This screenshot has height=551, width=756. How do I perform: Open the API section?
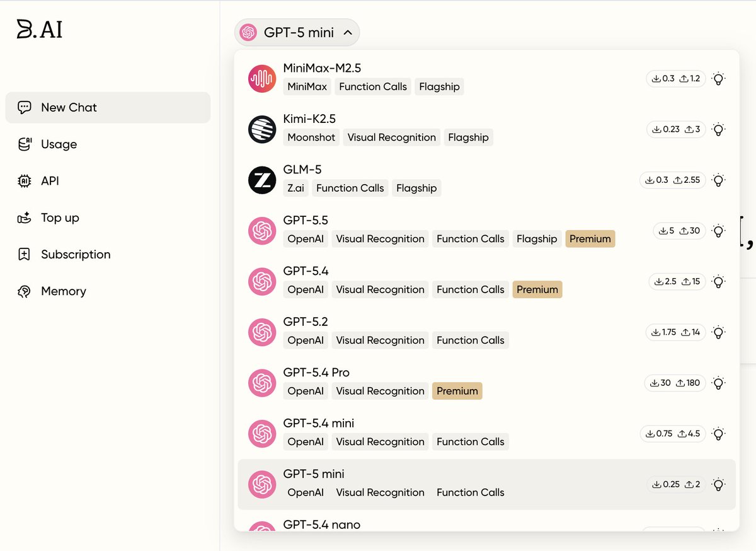pos(50,181)
